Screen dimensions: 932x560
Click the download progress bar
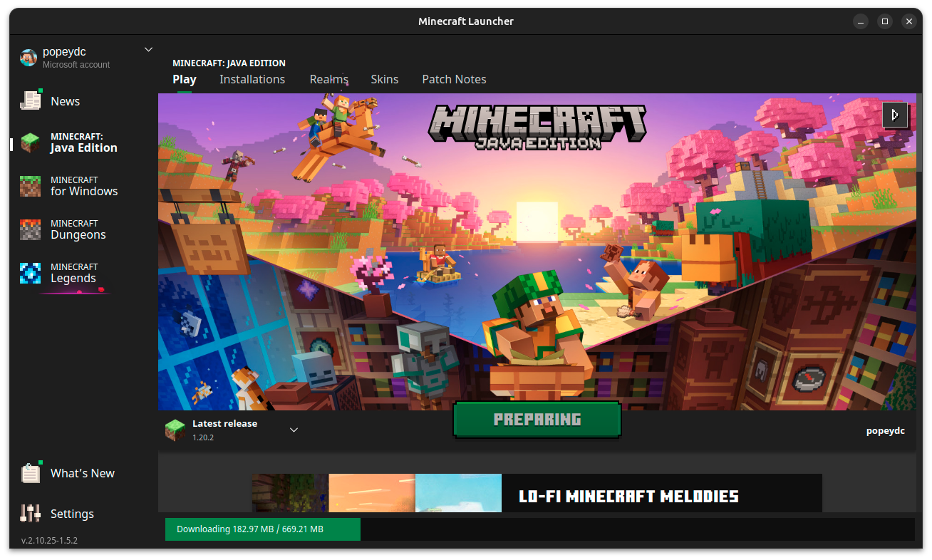tap(539, 529)
